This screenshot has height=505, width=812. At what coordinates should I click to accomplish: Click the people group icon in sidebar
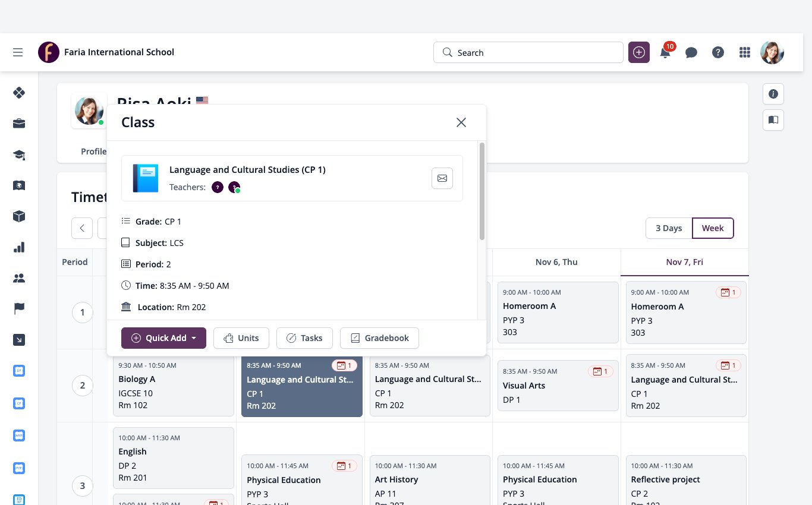19,278
